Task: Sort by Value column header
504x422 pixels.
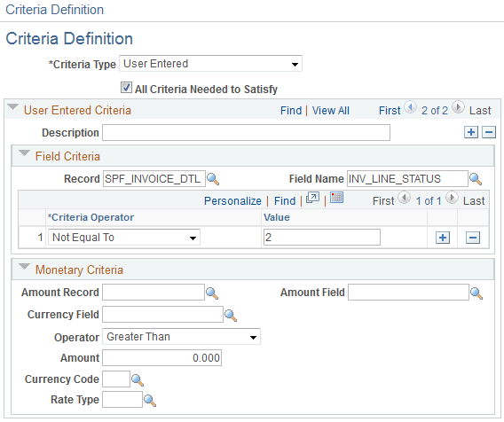Action: 277,217
